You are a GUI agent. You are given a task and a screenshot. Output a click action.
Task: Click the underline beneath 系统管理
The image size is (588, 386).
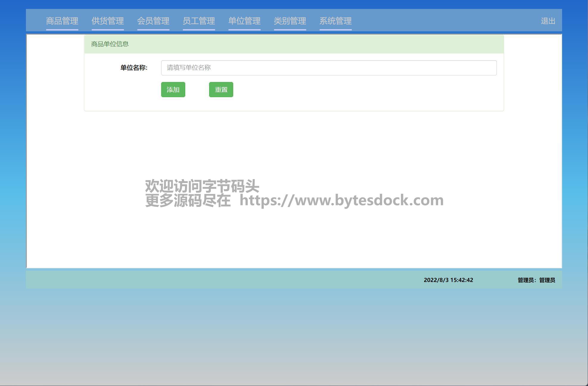[x=335, y=30]
